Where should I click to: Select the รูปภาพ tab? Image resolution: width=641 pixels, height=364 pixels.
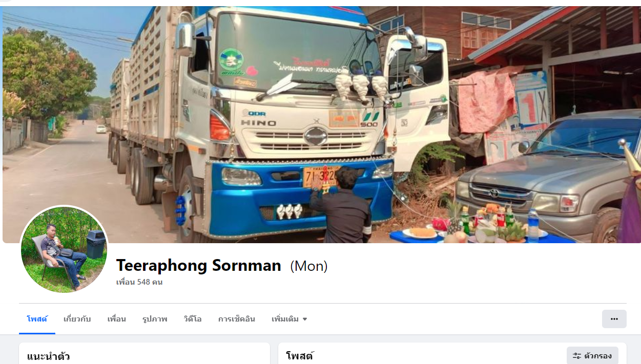tap(155, 319)
